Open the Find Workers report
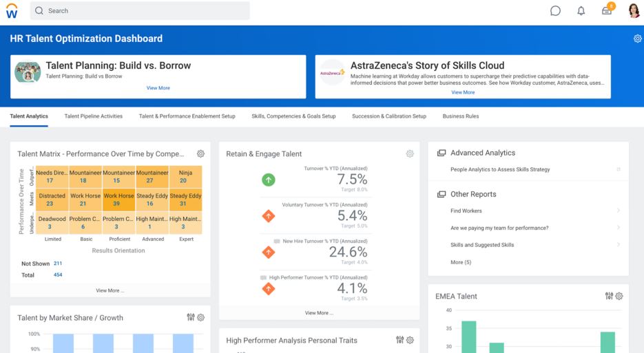Screen dimensions: 644x353 tap(466, 211)
